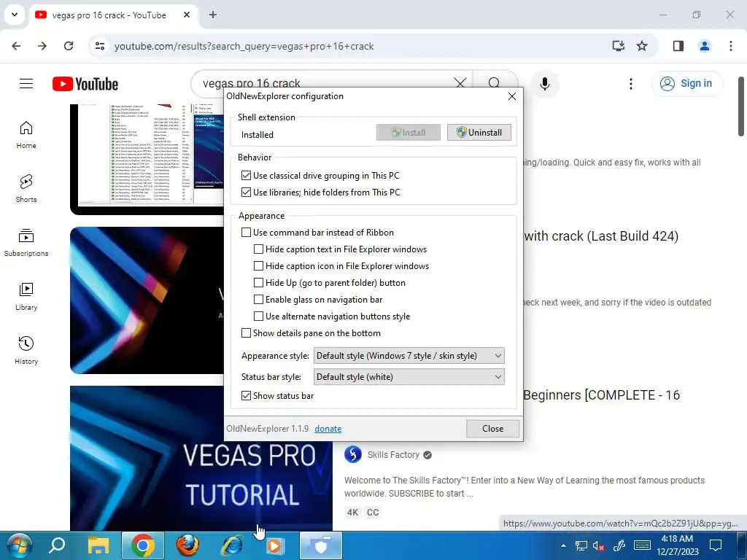Open Firefox from the taskbar
The image size is (747, 560).
187,545
